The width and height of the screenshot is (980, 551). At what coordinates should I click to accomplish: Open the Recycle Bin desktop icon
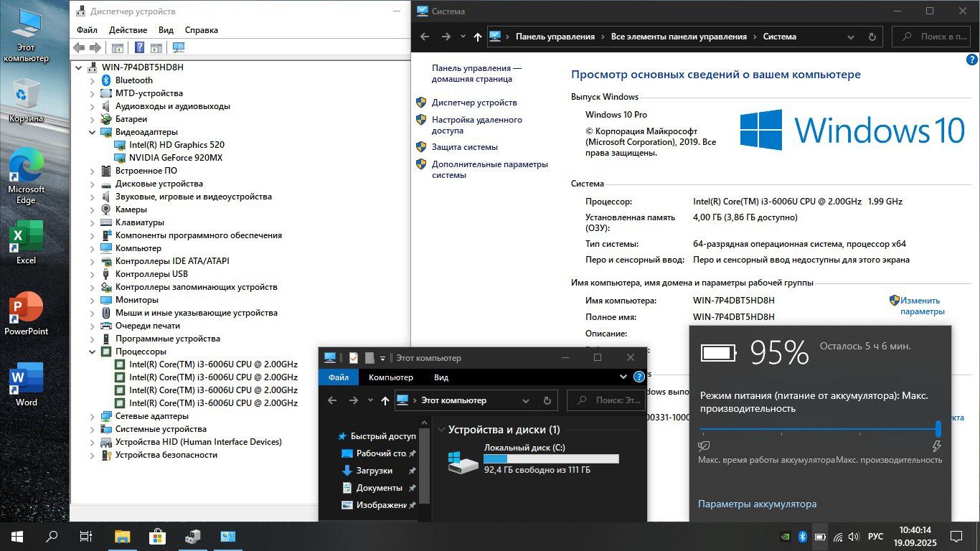point(26,100)
